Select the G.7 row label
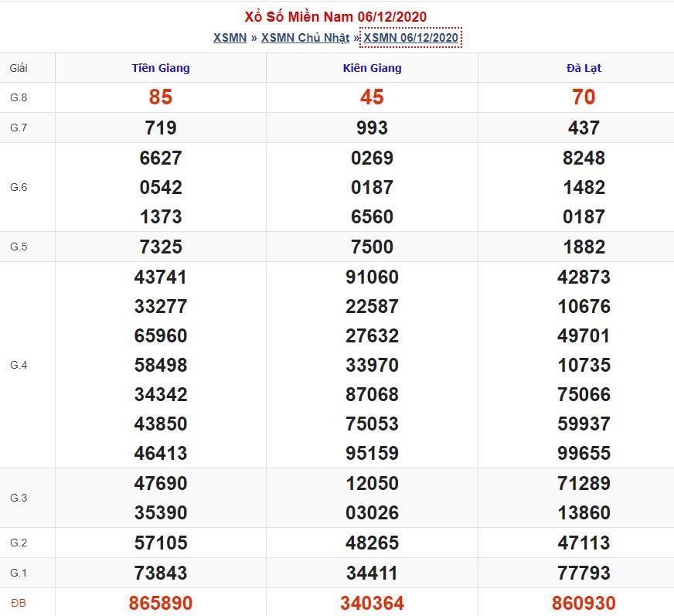This screenshot has height=616, width=674. 19,128
